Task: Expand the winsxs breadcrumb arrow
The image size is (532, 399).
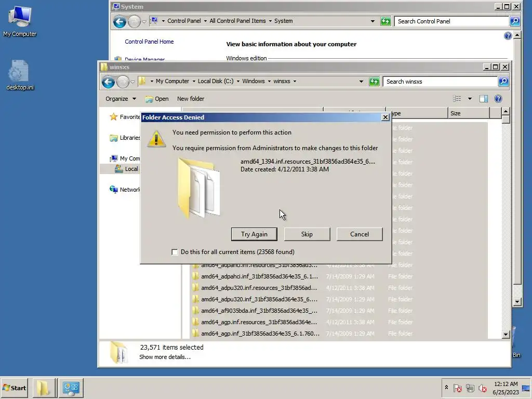Action: point(295,82)
